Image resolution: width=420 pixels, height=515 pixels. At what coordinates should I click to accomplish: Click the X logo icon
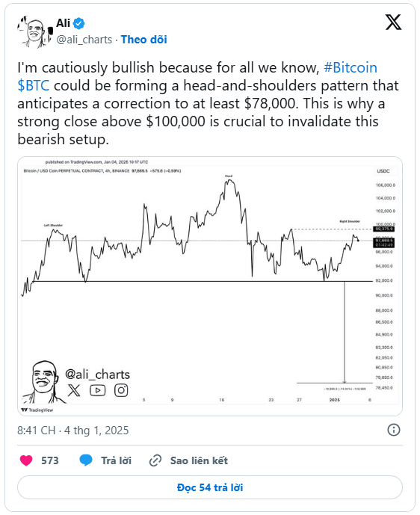393,22
